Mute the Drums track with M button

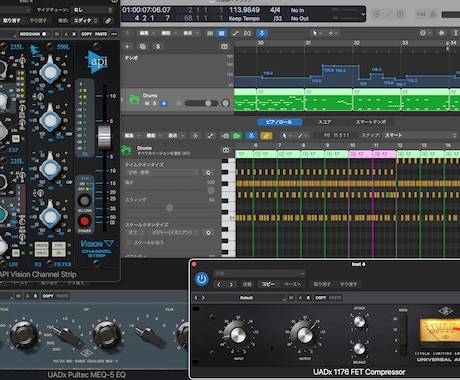[x=147, y=103]
